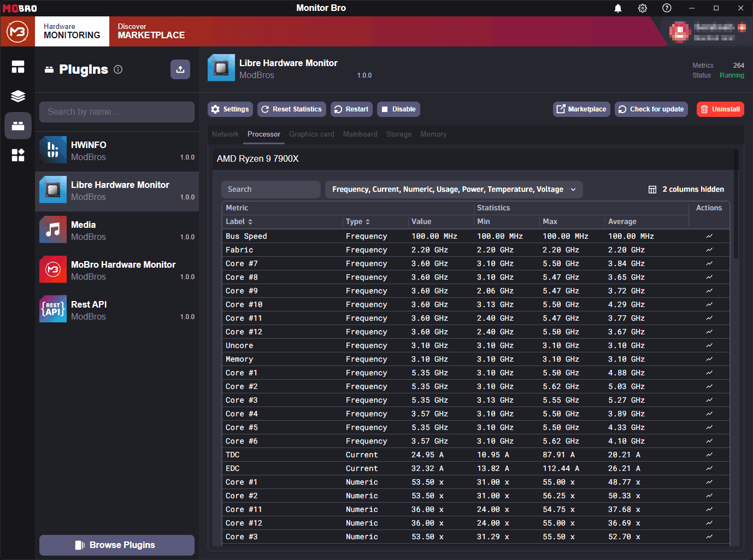Screen dimensions: 753x560
Task: Switch to Hardware Monitoring tab
Action: [x=72, y=31]
